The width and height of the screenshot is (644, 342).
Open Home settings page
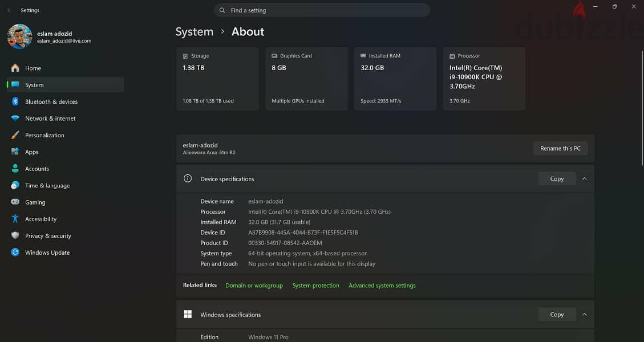click(65, 68)
